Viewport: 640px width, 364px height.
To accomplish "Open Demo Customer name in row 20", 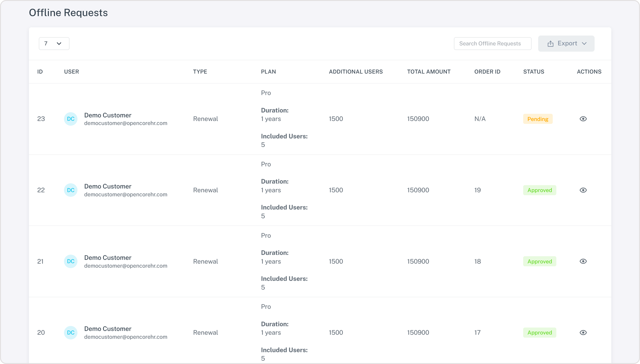I will point(108,329).
